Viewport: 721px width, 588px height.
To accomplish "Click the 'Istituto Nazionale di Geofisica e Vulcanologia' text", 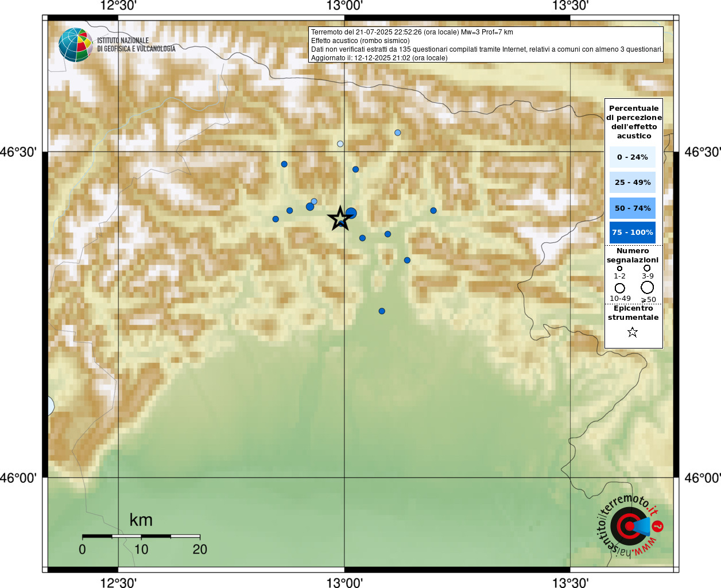I will pos(136,45).
